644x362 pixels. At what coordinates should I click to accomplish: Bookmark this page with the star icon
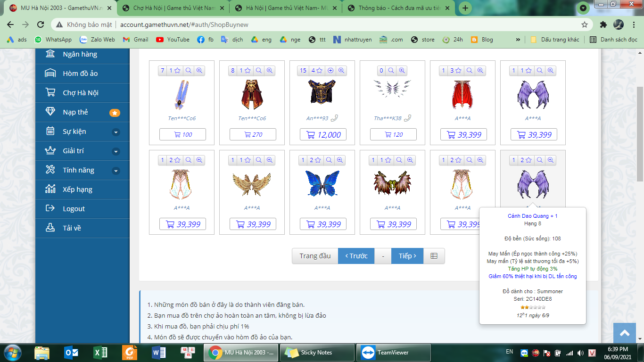tap(585, 25)
